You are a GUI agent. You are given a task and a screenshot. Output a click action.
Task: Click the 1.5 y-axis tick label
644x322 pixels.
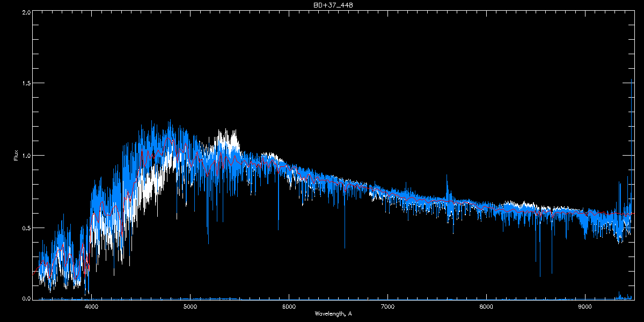[x=26, y=83]
